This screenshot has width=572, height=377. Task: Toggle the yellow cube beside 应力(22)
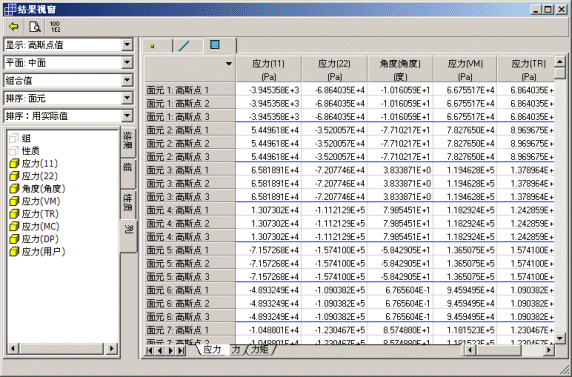[14, 176]
